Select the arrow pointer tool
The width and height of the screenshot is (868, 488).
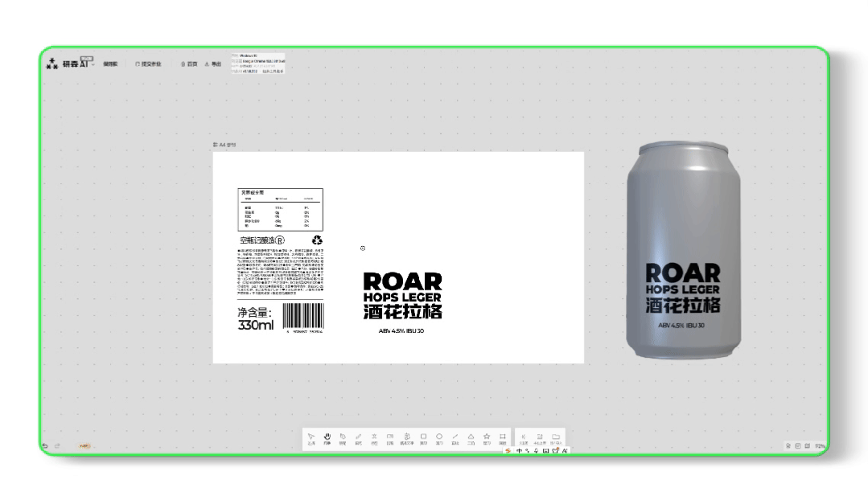click(x=311, y=439)
